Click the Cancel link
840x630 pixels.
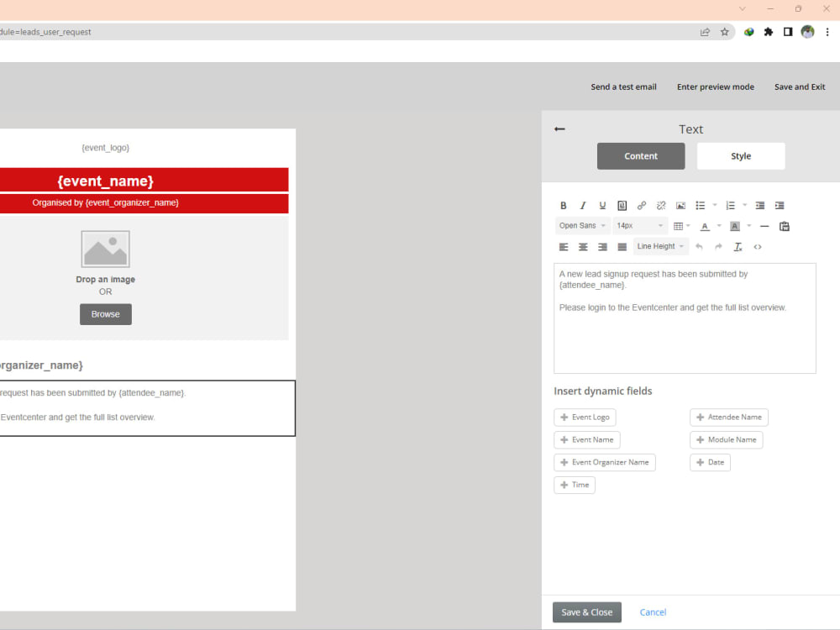(x=653, y=612)
